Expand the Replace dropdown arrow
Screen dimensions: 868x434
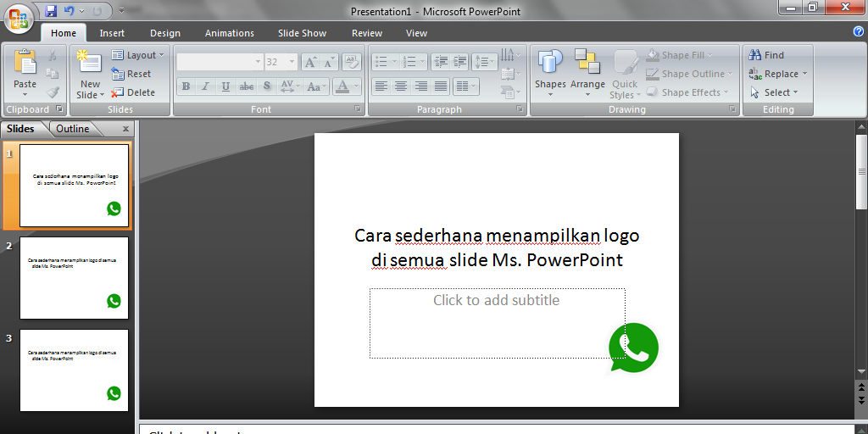[x=804, y=74]
